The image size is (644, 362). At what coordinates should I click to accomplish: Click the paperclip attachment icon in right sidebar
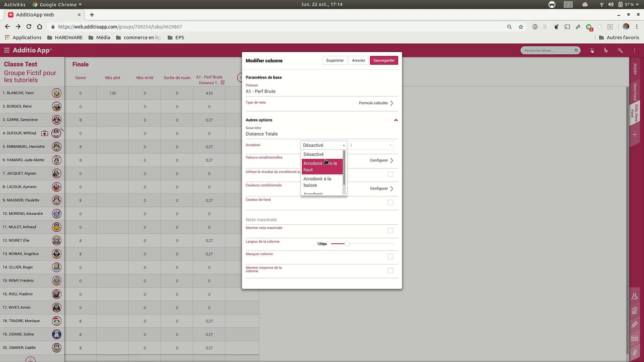pyautogui.click(x=635, y=352)
